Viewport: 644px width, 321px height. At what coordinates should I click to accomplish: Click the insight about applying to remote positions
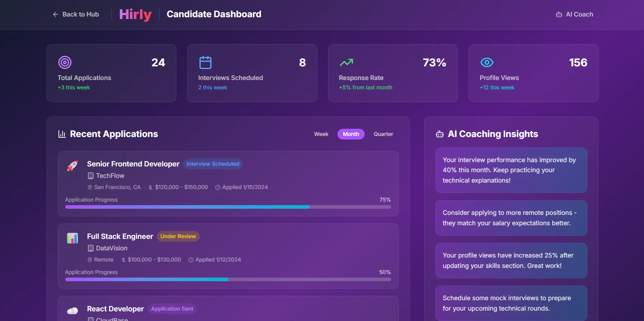[x=511, y=218]
